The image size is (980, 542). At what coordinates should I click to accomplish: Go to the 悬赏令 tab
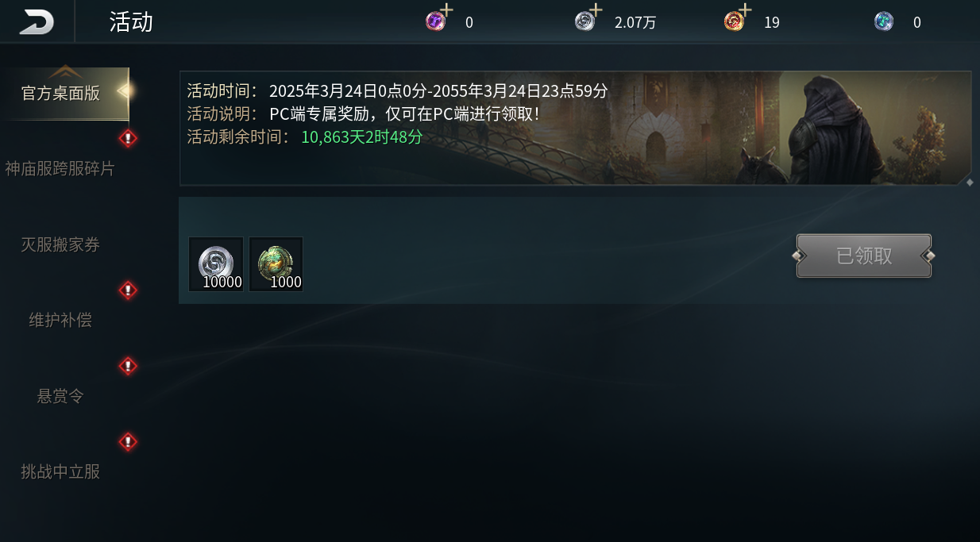[x=60, y=396]
